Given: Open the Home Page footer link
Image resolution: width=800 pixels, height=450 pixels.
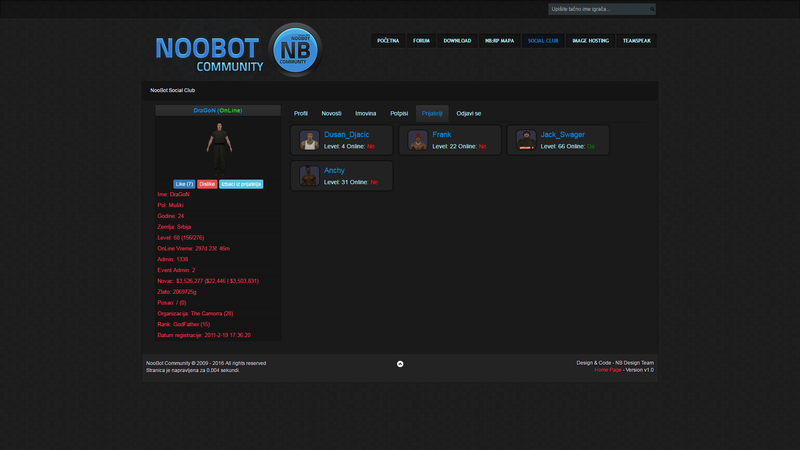Looking at the screenshot, I should pyautogui.click(x=608, y=369).
